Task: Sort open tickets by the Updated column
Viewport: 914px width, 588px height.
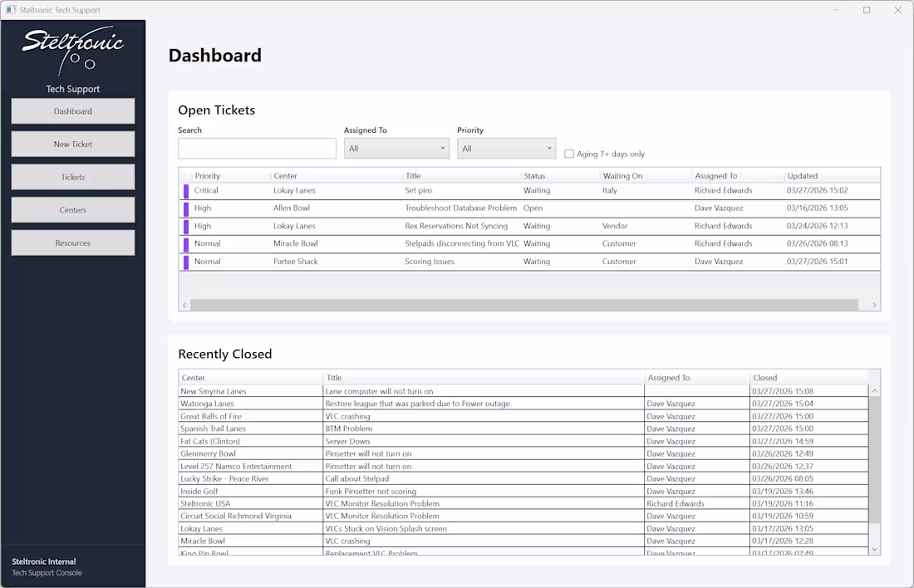Action: pos(803,175)
